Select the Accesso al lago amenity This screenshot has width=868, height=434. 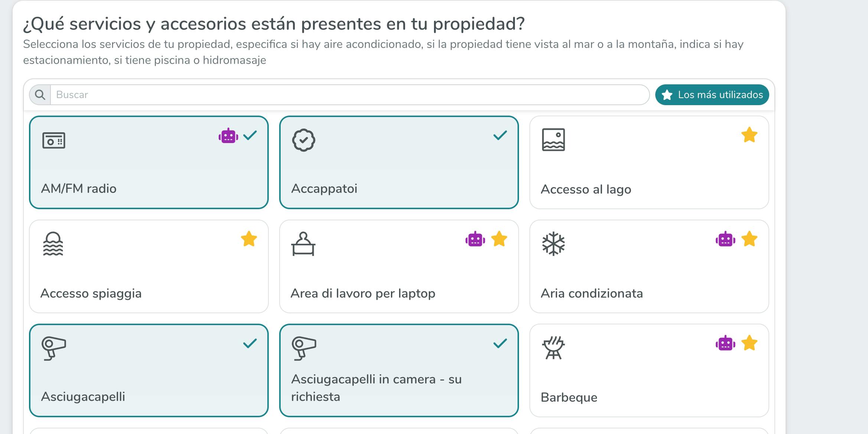[x=649, y=162]
